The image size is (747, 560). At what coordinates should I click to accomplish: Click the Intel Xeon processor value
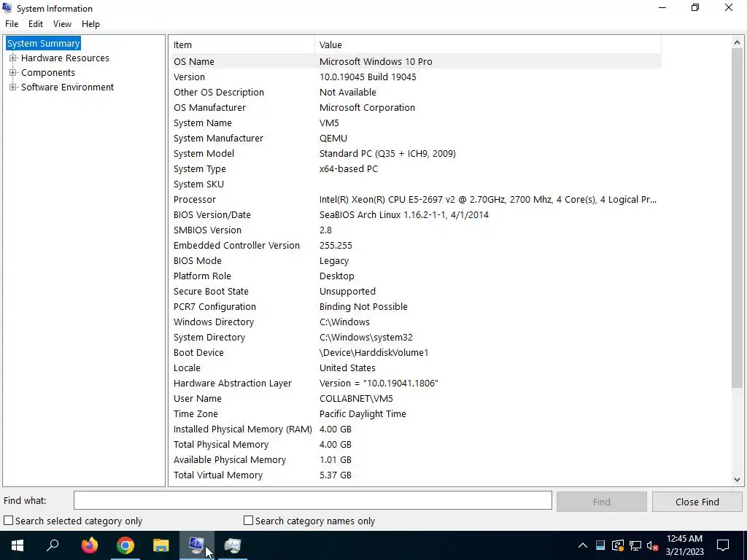tap(488, 200)
